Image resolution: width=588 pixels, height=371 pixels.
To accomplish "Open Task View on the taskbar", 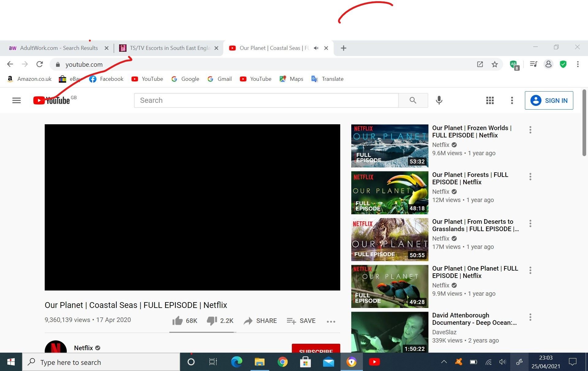I will [213, 362].
